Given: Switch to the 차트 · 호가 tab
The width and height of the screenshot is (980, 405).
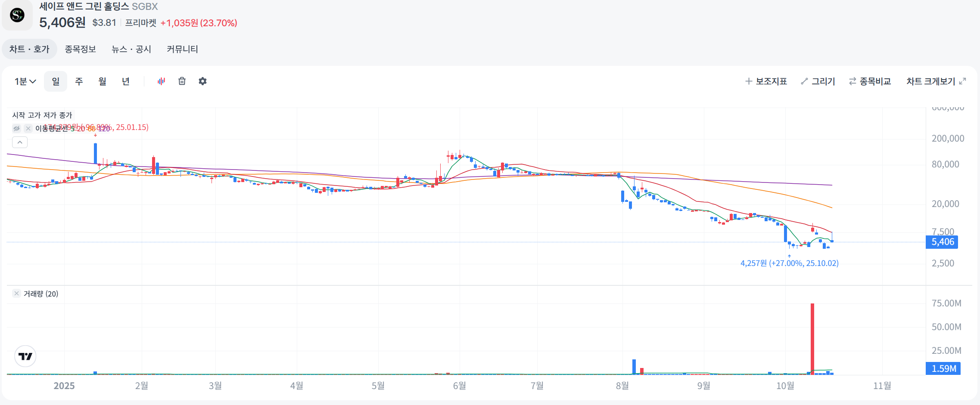Looking at the screenshot, I should click(x=29, y=49).
